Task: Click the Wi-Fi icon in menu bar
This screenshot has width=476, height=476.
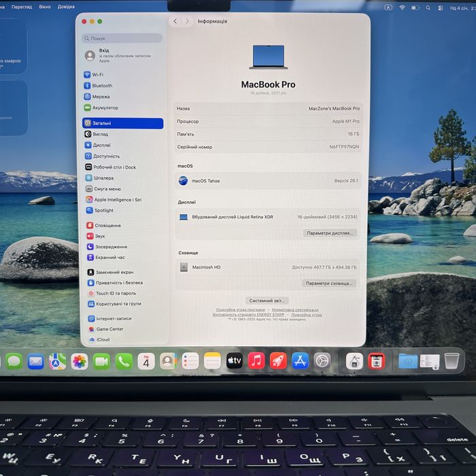Action: (402, 7)
